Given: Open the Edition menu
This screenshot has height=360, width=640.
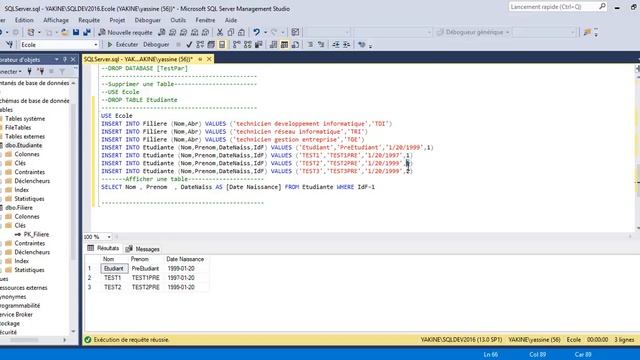Looking at the screenshot, I should [x=24, y=20].
